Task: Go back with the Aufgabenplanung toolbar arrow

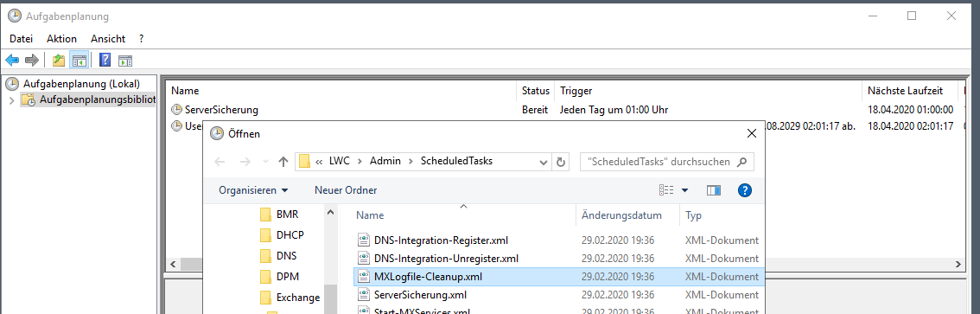Action: [12, 61]
